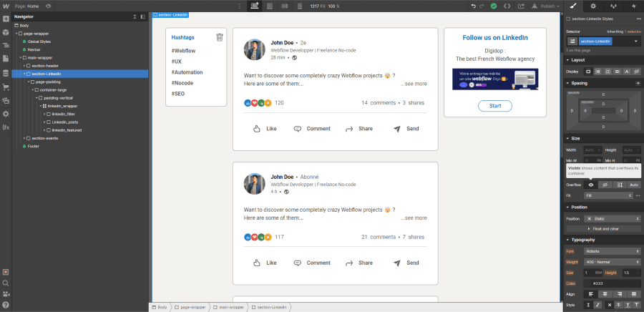The height and width of the screenshot is (312, 644).
Task: Open the Font Roboto dropdown
Action: pyautogui.click(x=612, y=251)
